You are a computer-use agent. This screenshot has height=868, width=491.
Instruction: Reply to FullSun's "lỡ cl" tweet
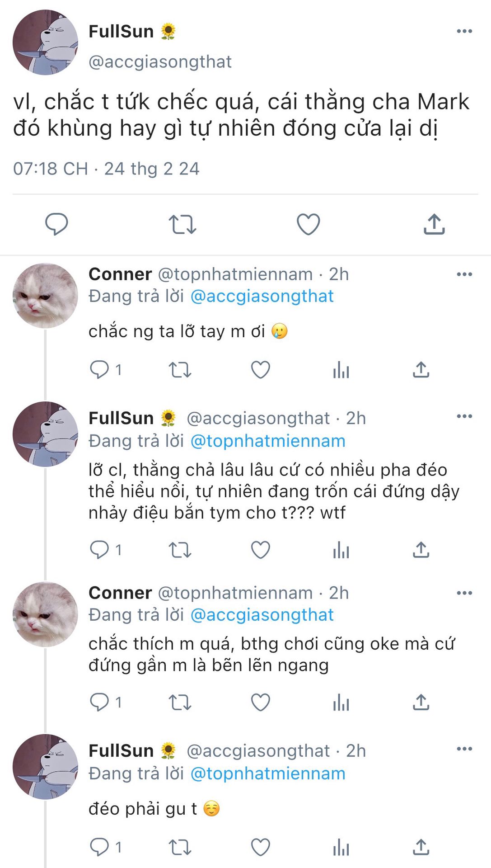(x=99, y=550)
